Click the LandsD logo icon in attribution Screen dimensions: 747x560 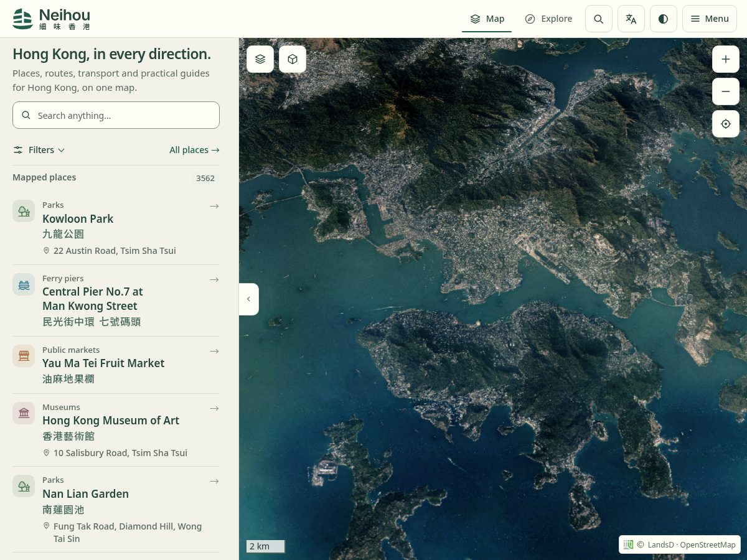pos(628,544)
